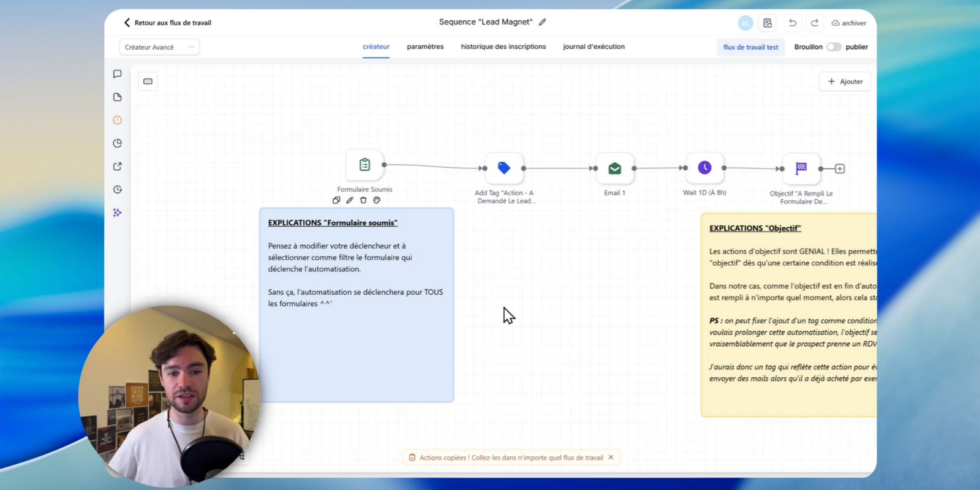Open the BL user avatar
The height and width of the screenshot is (490, 980).
(x=745, y=23)
